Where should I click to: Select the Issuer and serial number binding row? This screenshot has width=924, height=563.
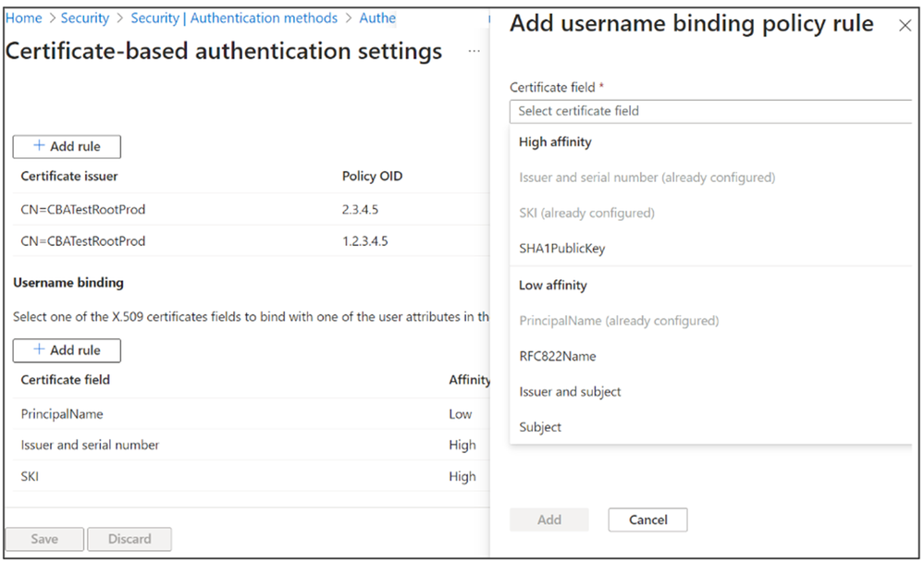click(x=90, y=446)
